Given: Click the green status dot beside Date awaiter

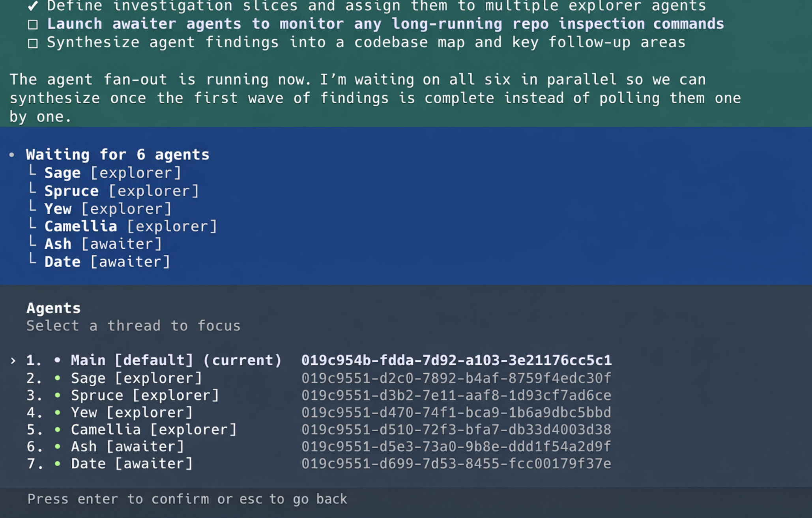Looking at the screenshot, I should [x=58, y=464].
